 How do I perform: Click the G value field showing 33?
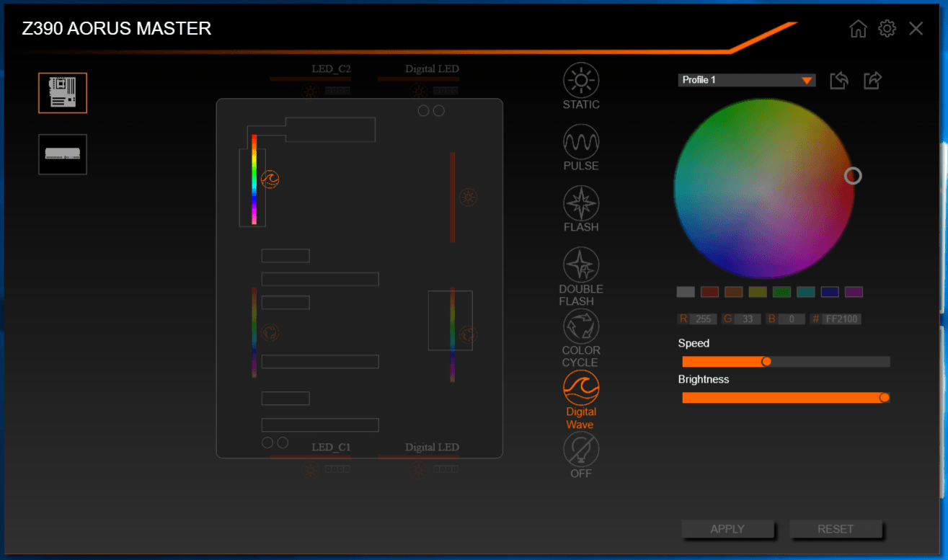[x=748, y=319]
